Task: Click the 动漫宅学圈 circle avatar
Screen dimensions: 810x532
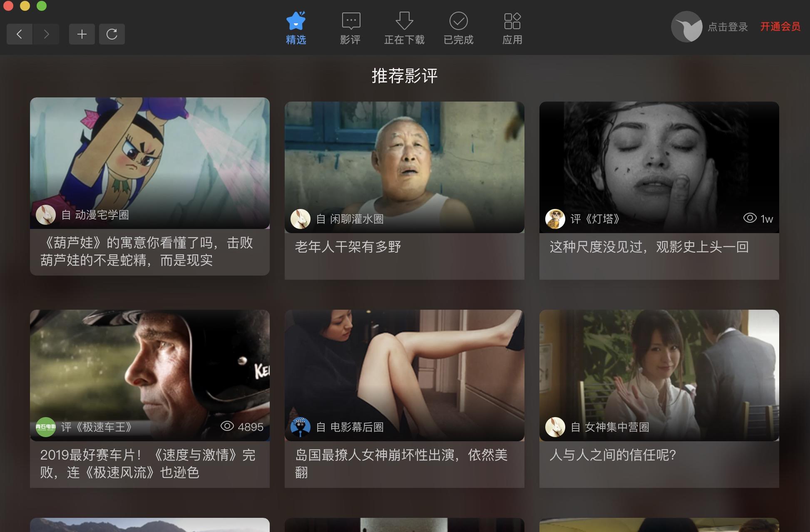Action: [46, 215]
